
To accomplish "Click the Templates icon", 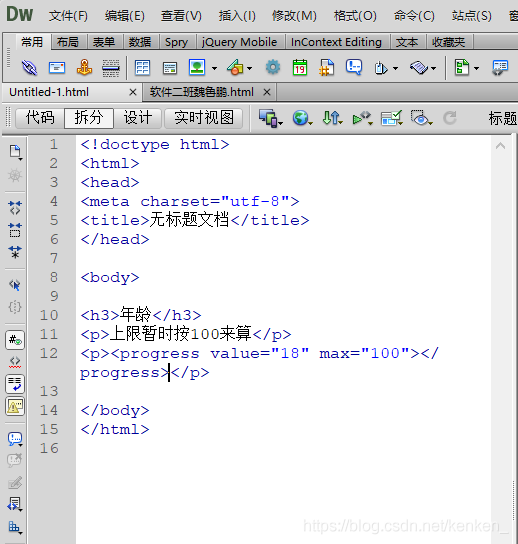I will pyautogui.click(x=462, y=67).
